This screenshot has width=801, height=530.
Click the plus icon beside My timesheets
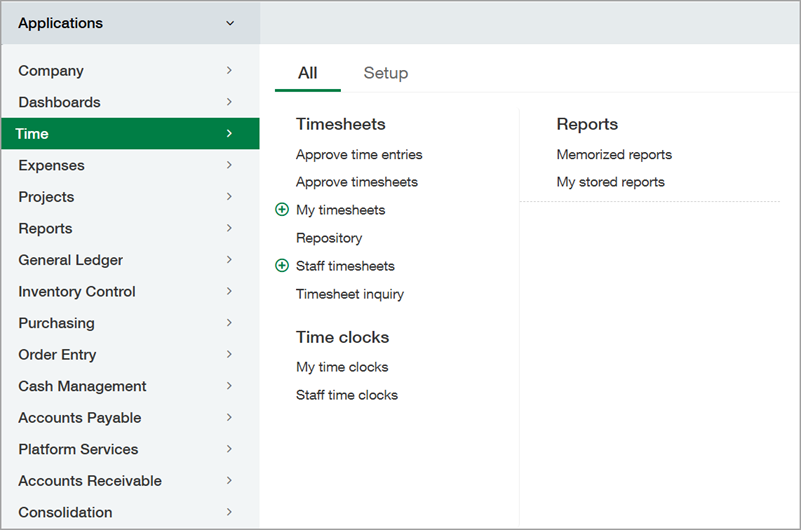tap(282, 210)
